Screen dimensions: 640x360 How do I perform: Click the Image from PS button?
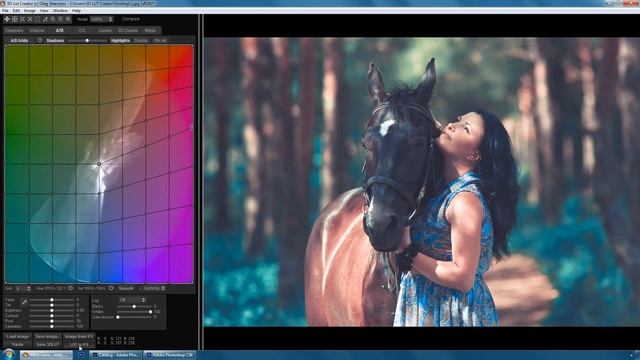pos(79,337)
